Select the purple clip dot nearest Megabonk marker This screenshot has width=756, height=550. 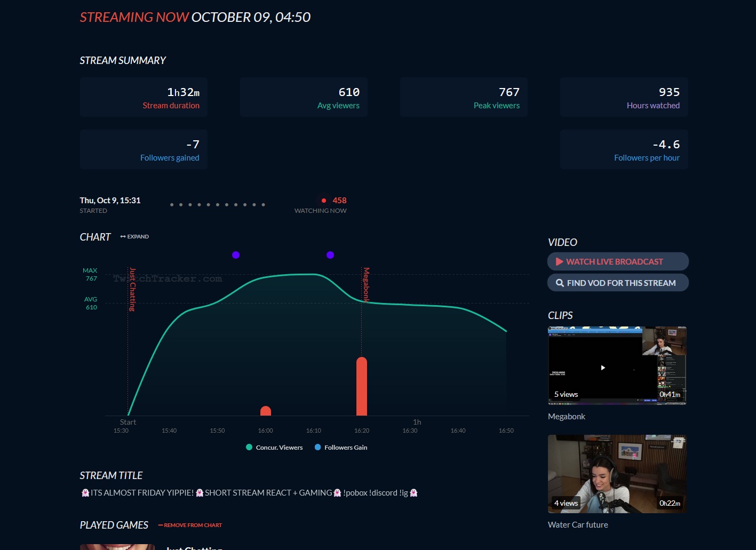tap(330, 255)
